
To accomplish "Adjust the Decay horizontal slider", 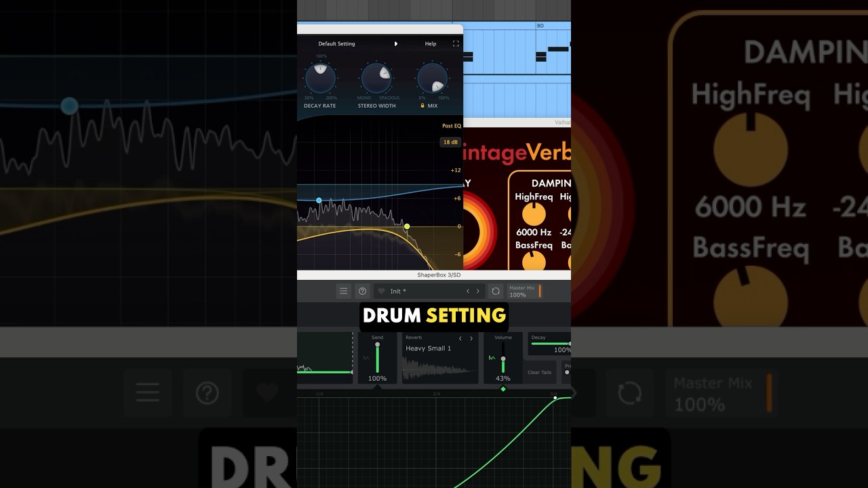I will pyautogui.click(x=550, y=344).
